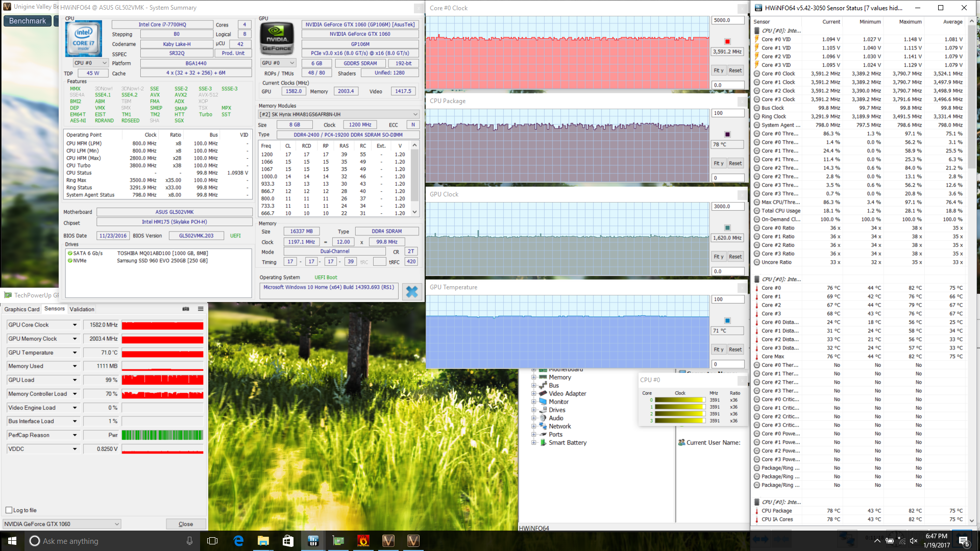Click the Wi-Fi network tray icon
Viewport: 980px width, 551px height.
click(x=901, y=541)
